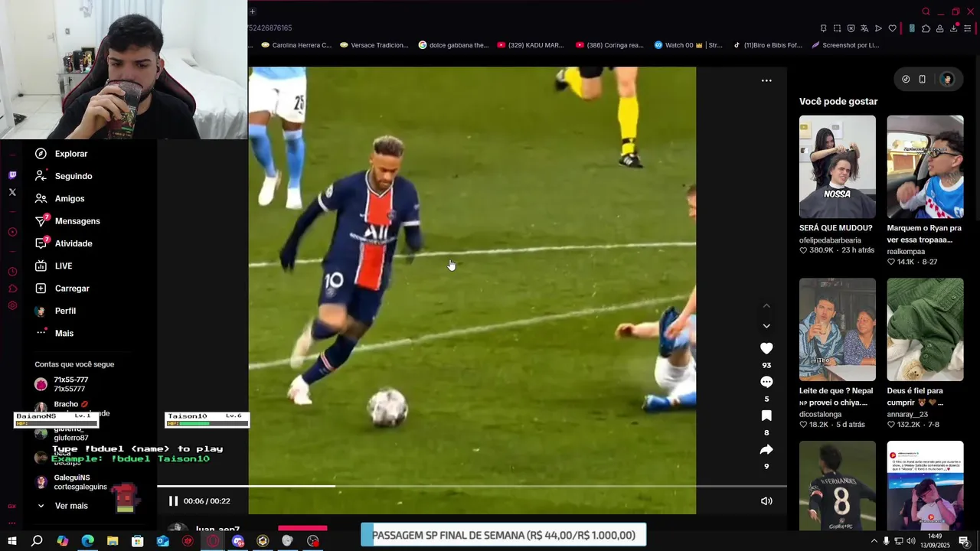Screen dimensions: 980x551
Task: Open Leite de que? Nepal video thumbnail
Action: point(838,329)
